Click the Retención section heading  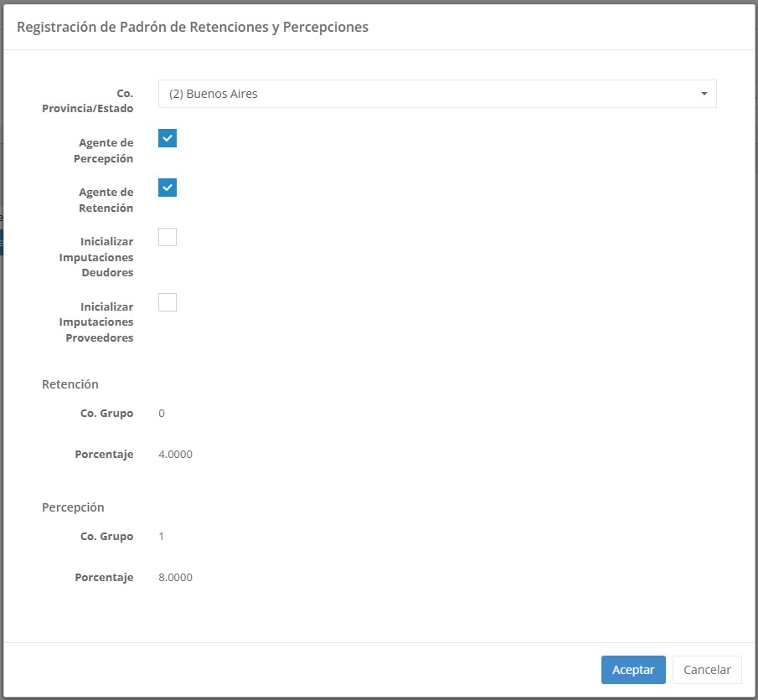tap(70, 384)
